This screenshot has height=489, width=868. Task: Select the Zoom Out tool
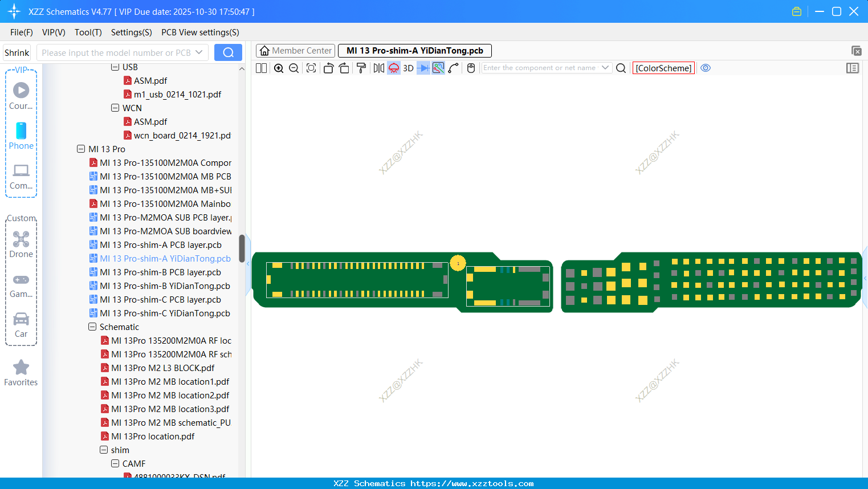[294, 68]
